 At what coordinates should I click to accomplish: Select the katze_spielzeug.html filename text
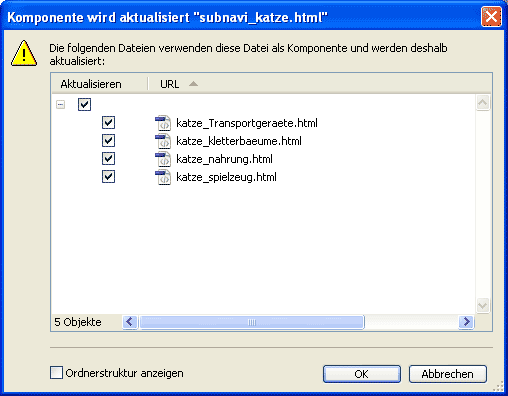tap(226, 177)
